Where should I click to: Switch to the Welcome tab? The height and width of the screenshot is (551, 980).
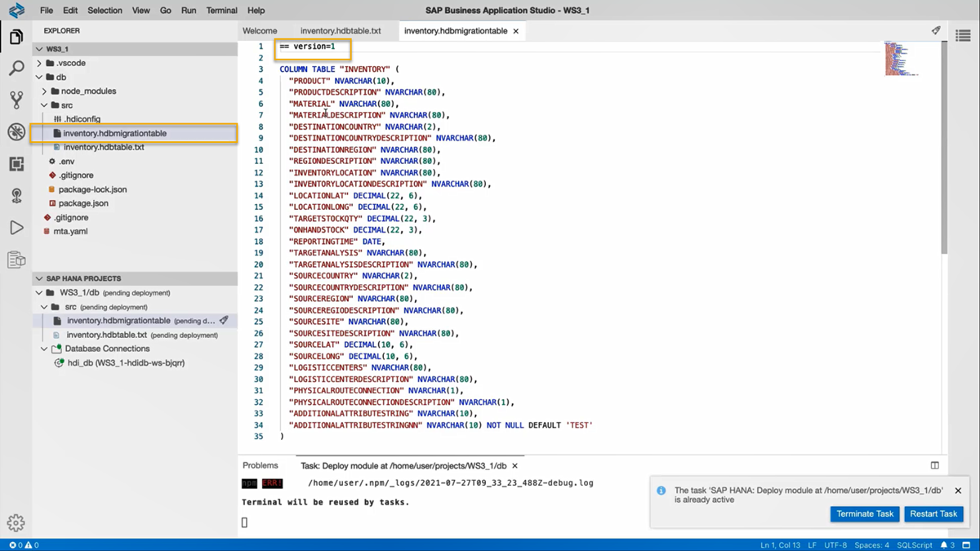tap(260, 31)
